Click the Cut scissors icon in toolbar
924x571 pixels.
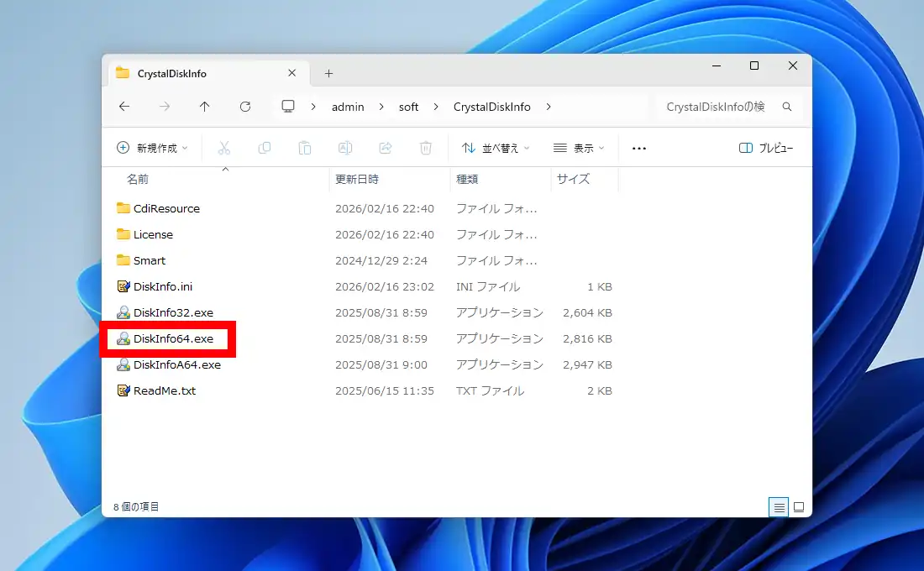223,148
